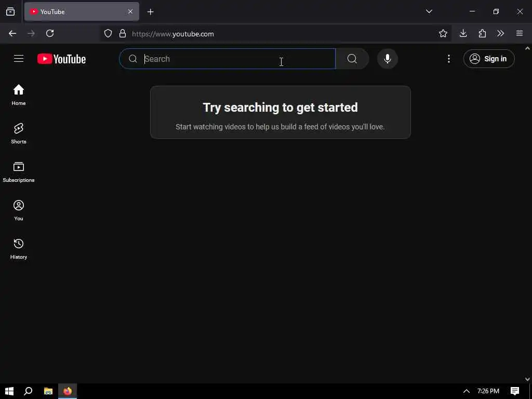532x399 pixels.
Task: Open YouTube settings three-dot menu
Action: [x=448, y=59]
